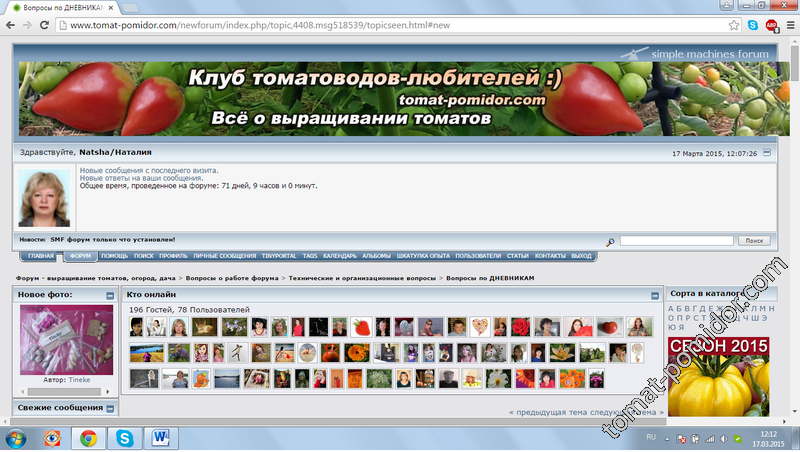Collapse the 'Свежие сообщения' block
This screenshot has width=800, height=452.
point(110,408)
